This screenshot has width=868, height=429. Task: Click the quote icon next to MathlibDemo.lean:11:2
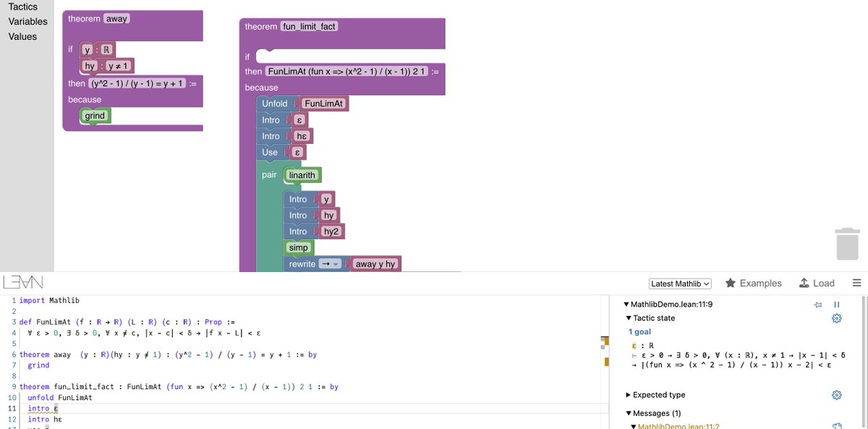(x=837, y=425)
